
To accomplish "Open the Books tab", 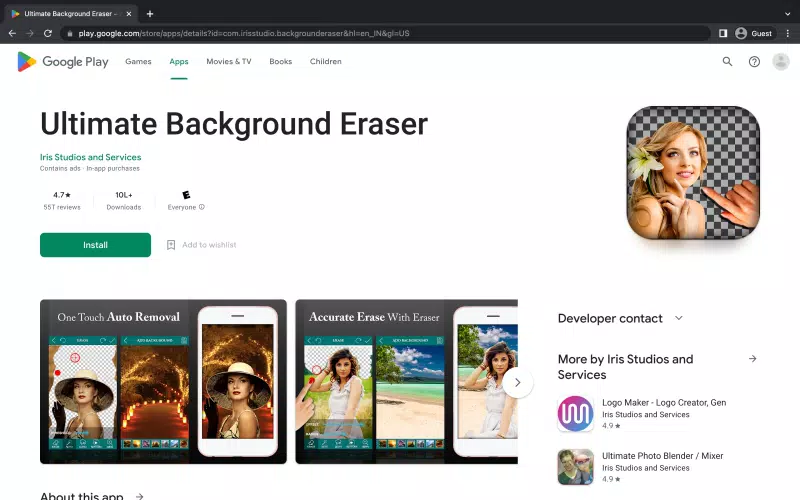I will pos(281,61).
